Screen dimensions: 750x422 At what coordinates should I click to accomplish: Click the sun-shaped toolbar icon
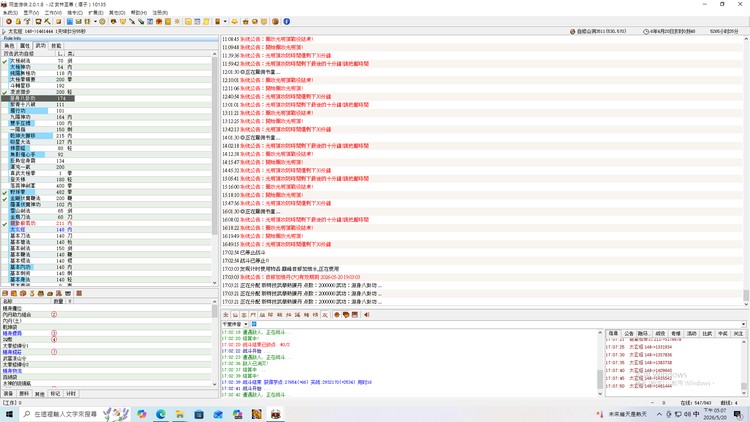tap(177, 22)
